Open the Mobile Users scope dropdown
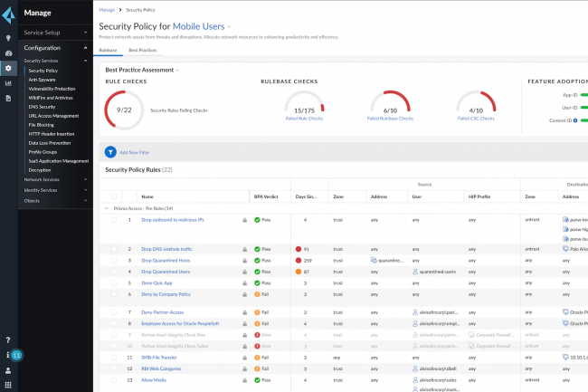Viewport: 588px width, 392px height. click(x=231, y=28)
